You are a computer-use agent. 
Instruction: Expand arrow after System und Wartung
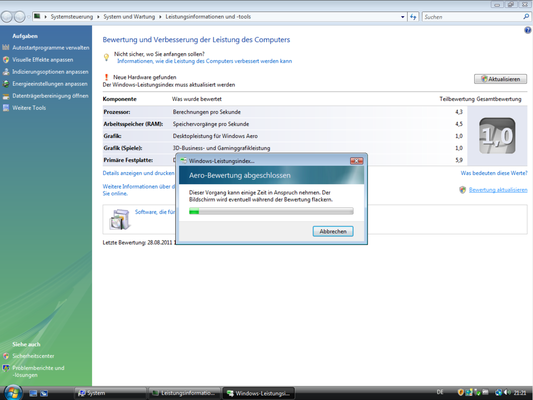pos(160,17)
